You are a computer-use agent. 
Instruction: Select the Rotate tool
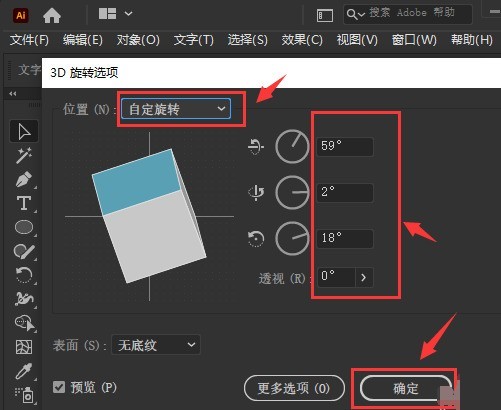[x=24, y=275]
